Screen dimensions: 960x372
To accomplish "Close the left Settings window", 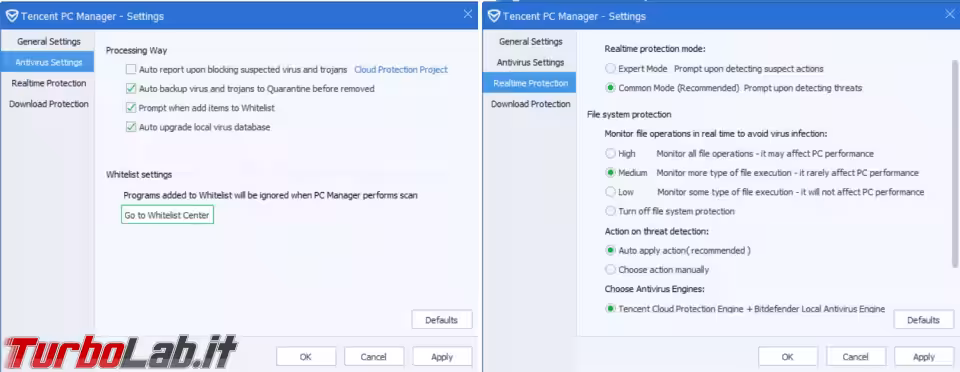I will [x=468, y=14].
